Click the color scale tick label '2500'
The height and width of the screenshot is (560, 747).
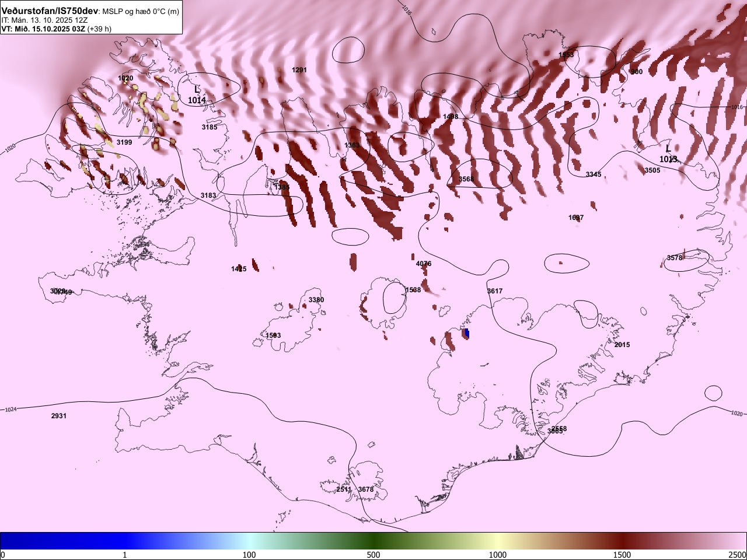[x=738, y=555]
